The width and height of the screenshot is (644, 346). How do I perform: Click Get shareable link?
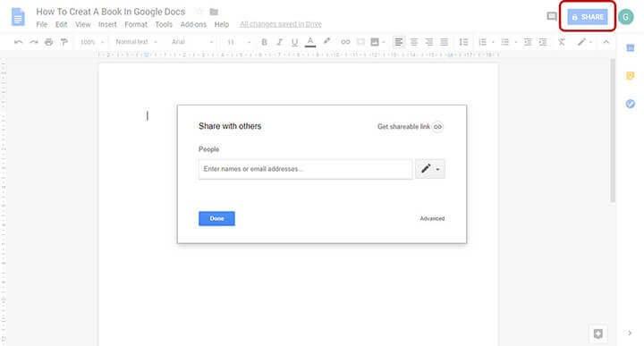click(x=403, y=126)
